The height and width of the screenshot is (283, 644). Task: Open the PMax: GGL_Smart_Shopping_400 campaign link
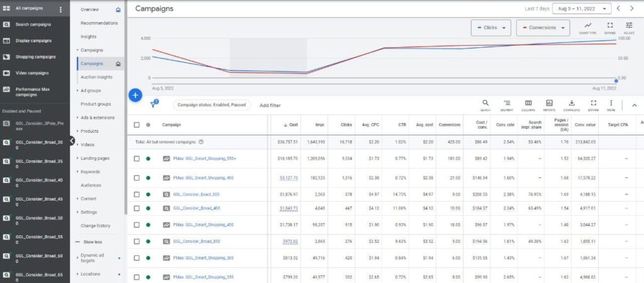click(x=203, y=178)
